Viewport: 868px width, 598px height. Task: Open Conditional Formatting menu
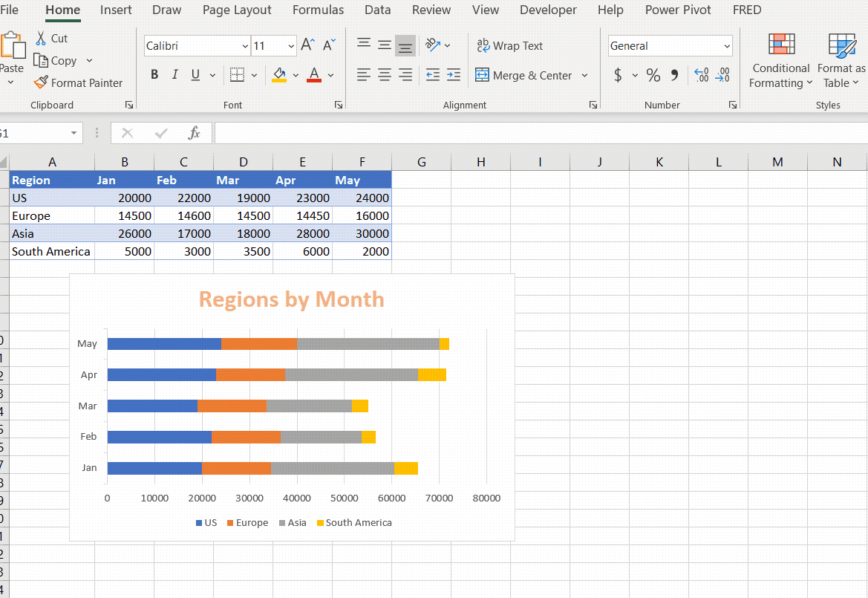tap(781, 60)
